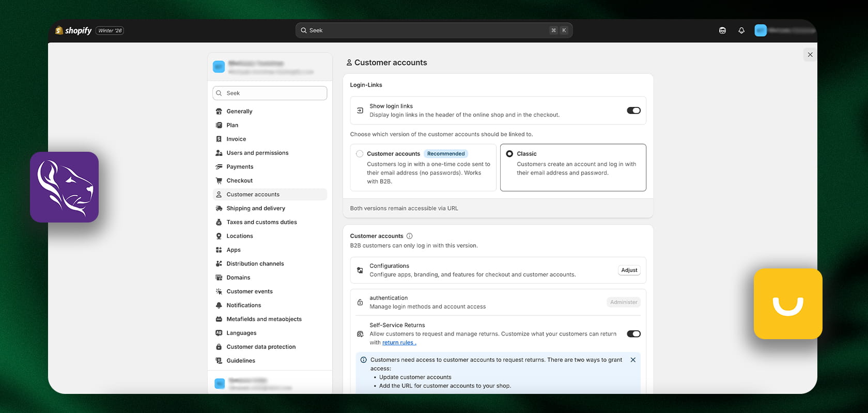Click the yellow smile app icon
This screenshot has width=868, height=413.
coord(787,304)
